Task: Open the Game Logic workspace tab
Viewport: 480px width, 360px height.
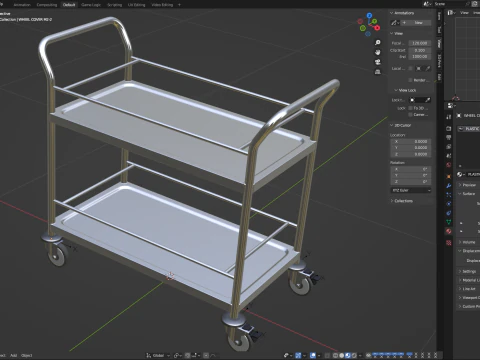Action: [91, 5]
